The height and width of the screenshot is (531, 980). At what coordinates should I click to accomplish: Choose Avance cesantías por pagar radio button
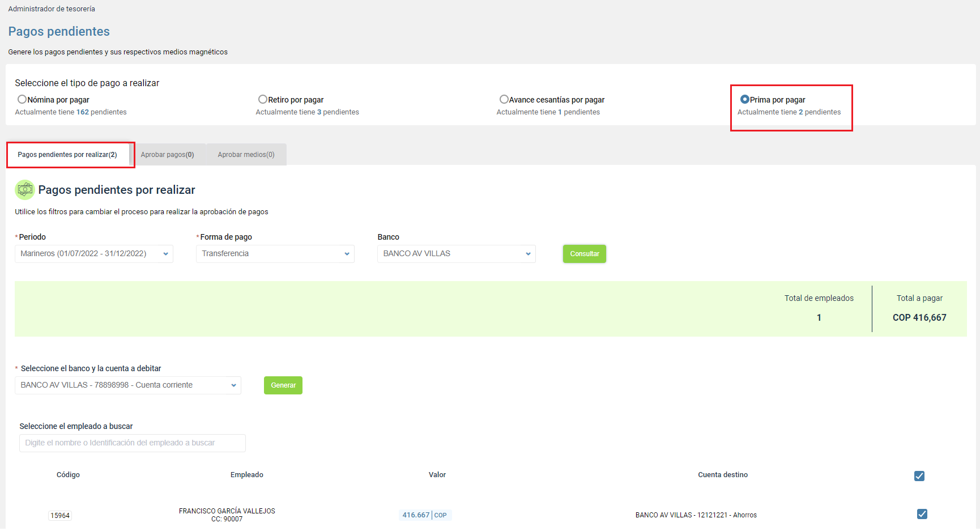(x=504, y=99)
